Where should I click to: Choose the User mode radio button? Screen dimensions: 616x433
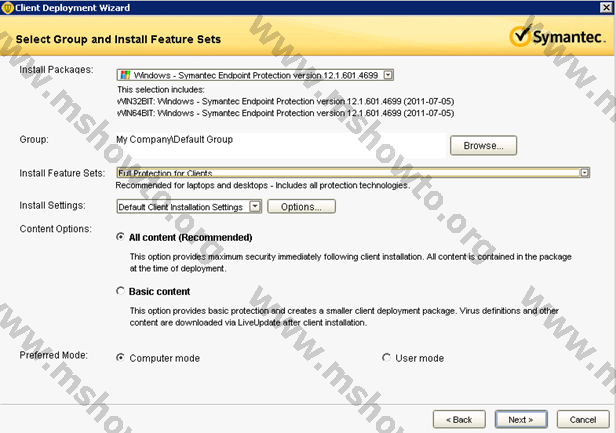[x=387, y=358]
